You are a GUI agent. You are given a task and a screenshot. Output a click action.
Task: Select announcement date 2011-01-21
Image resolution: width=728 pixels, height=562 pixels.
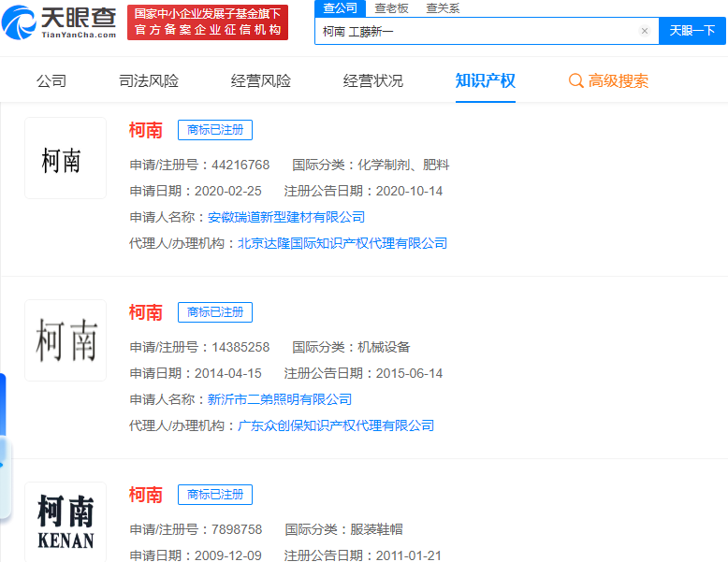click(409, 555)
